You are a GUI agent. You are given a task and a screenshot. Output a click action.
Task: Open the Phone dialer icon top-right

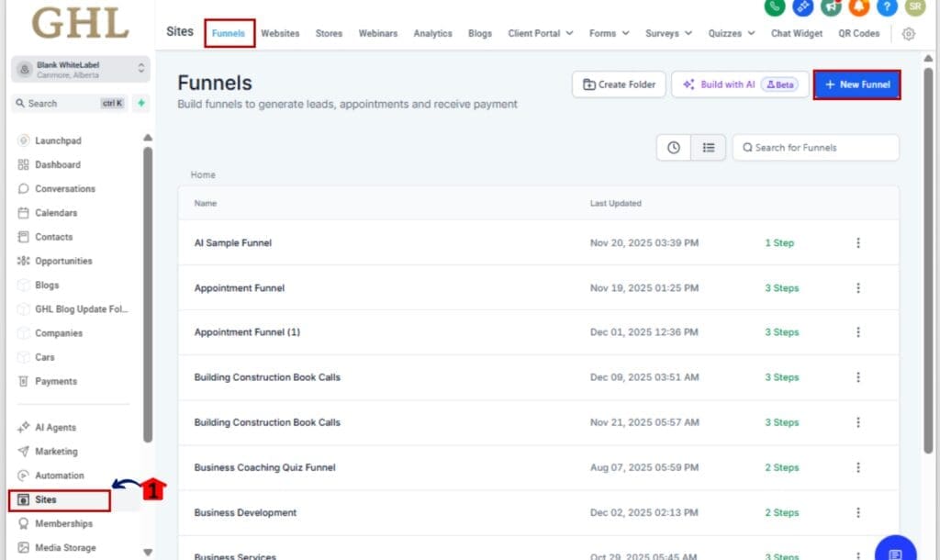point(776,9)
